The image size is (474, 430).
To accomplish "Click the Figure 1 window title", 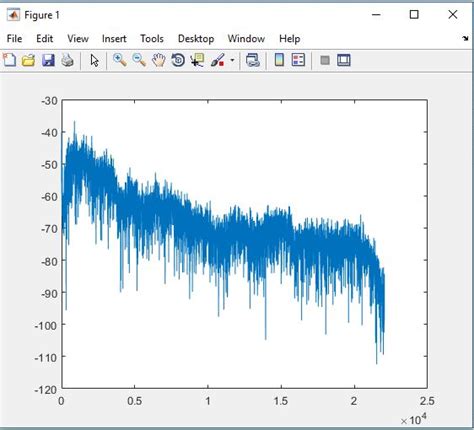I will click(x=42, y=15).
